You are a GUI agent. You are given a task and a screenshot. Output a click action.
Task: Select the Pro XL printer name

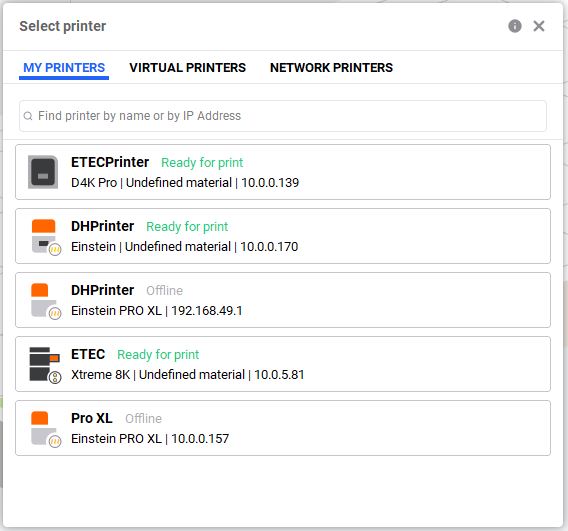pos(92,418)
